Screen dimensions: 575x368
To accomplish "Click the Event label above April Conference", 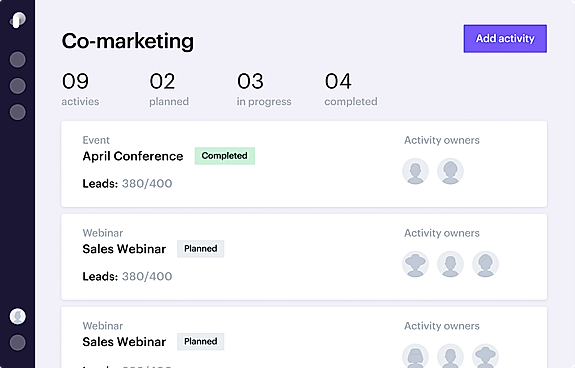I will (x=96, y=140).
